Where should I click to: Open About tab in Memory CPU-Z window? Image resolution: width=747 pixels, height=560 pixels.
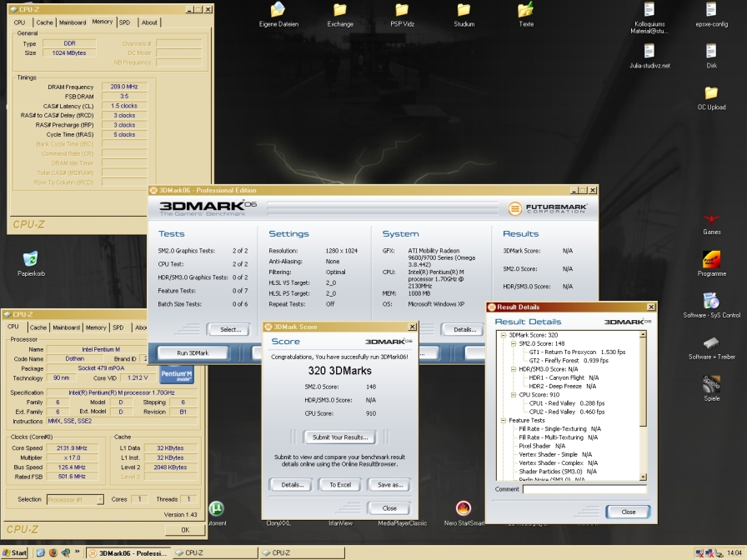coord(149,22)
